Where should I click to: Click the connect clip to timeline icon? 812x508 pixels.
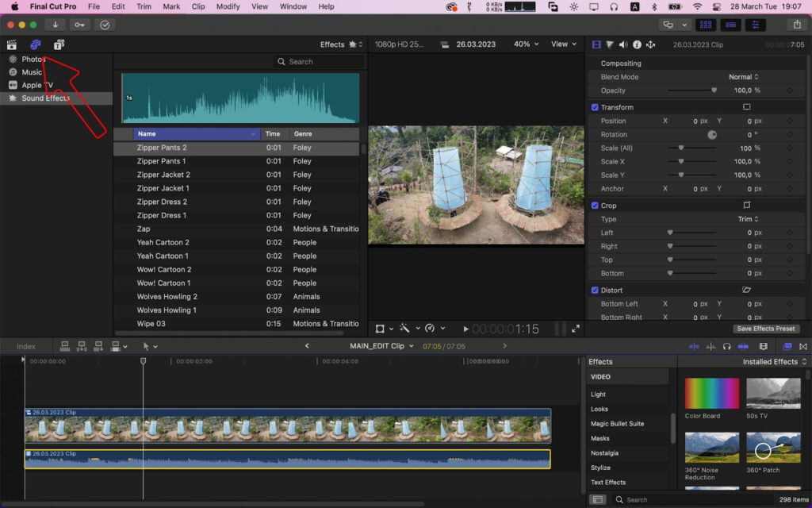65,346
